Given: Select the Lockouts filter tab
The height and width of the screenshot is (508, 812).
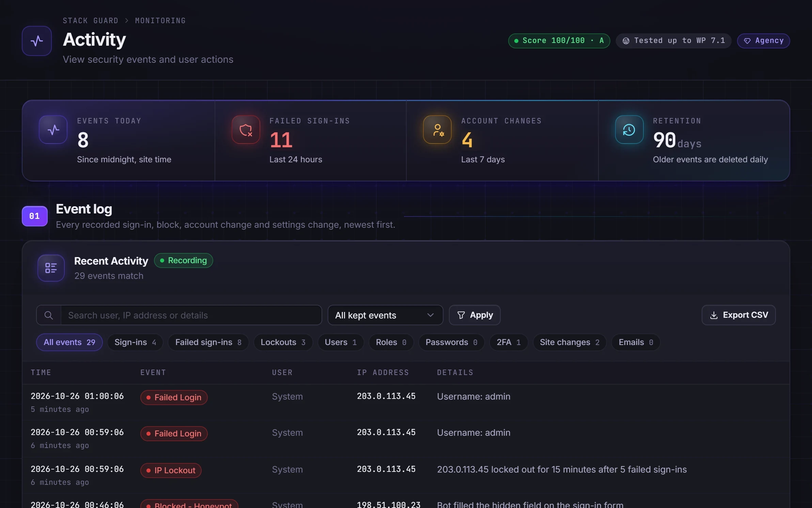Looking at the screenshot, I should click(x=283, y=342).
